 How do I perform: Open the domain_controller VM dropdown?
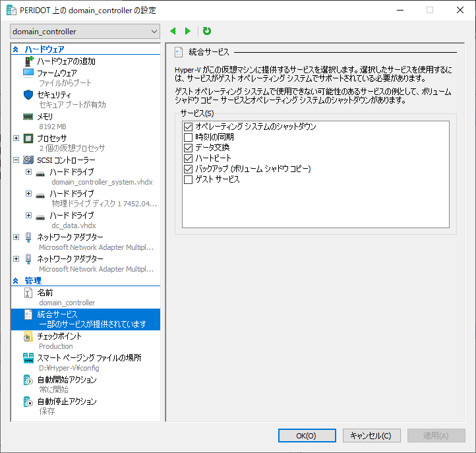pos(86,32)
